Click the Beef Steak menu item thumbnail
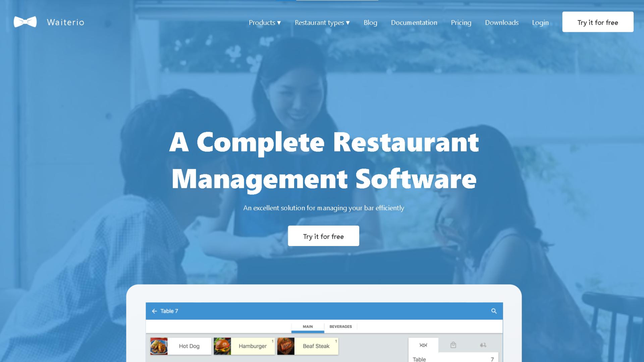 pos(285,346)
